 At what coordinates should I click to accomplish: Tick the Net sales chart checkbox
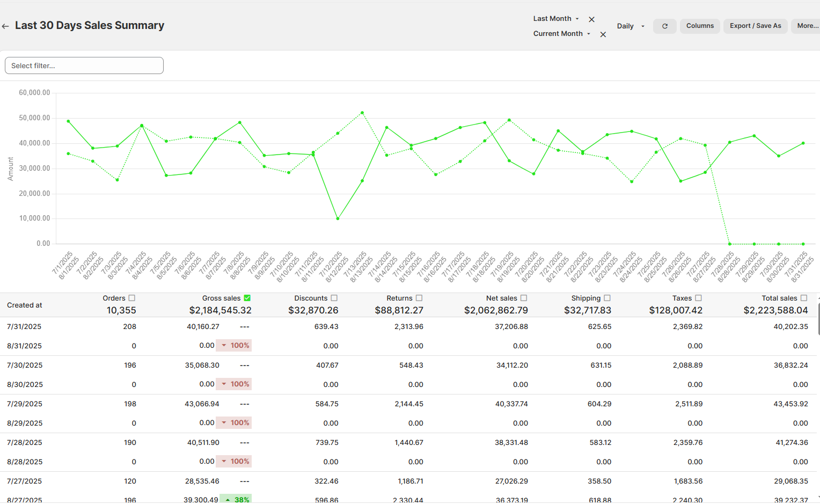coord(524,298)
